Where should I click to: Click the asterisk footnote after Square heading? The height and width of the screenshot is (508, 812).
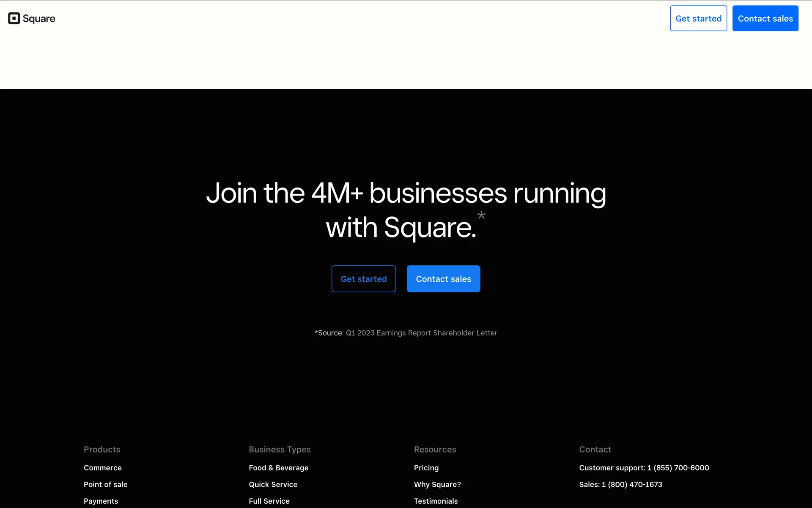pos(481,215)
